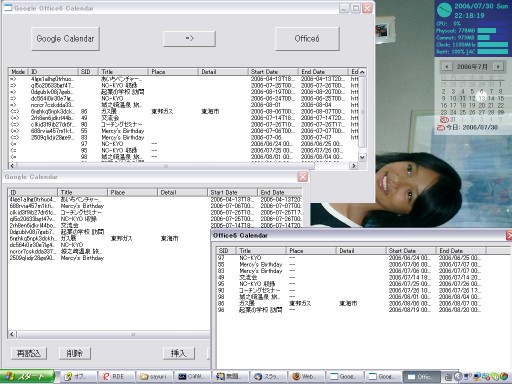Select the 交流会 row with SID 49 in main list
Image resolution: width=512 pixels, height=384 pixels.
[183, 118]
